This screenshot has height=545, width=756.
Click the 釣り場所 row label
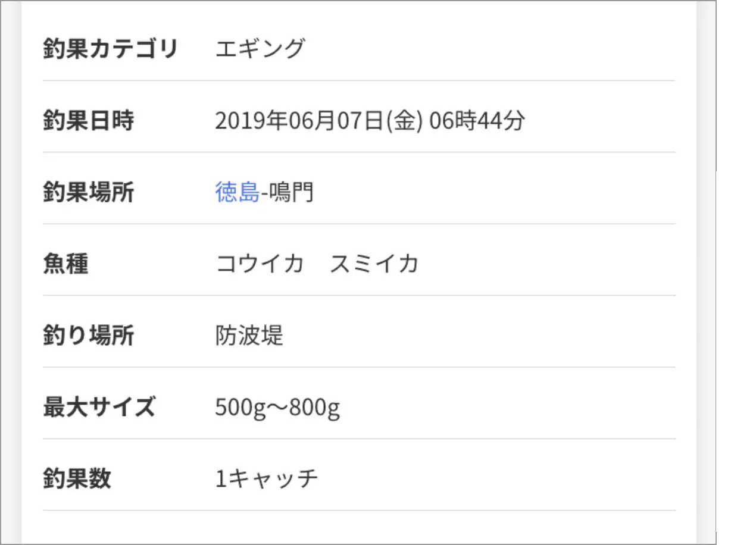point(89,336)
